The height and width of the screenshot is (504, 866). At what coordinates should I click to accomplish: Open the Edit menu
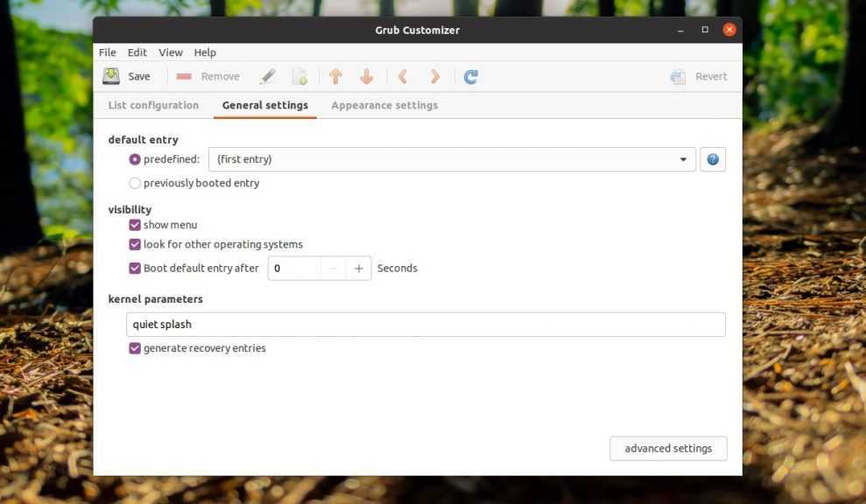137,52
